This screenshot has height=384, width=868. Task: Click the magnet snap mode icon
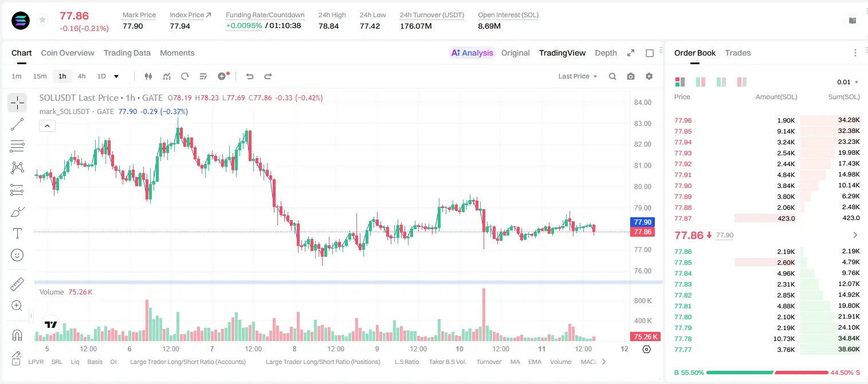pos(17,335)
